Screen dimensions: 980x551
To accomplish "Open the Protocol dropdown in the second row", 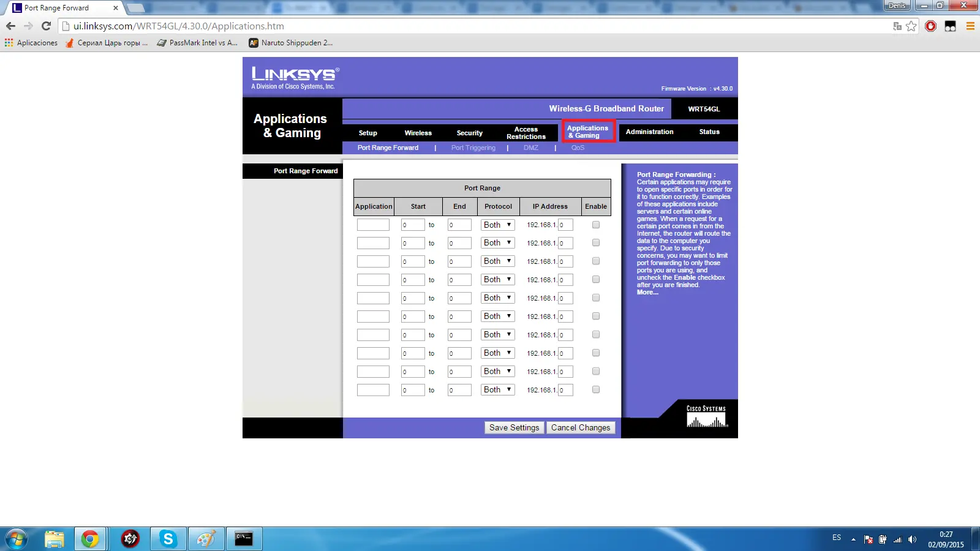I will [498, 243].
